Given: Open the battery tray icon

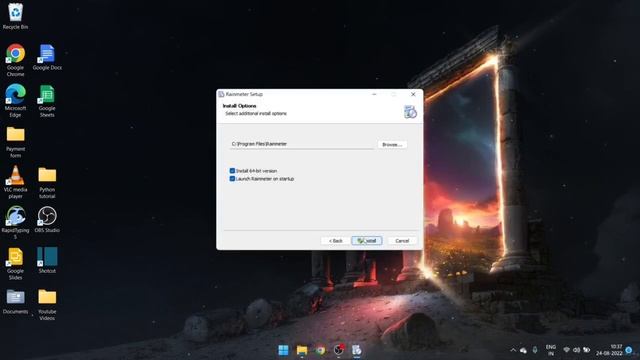Looking at the screenshot, I should coord(587,350).
